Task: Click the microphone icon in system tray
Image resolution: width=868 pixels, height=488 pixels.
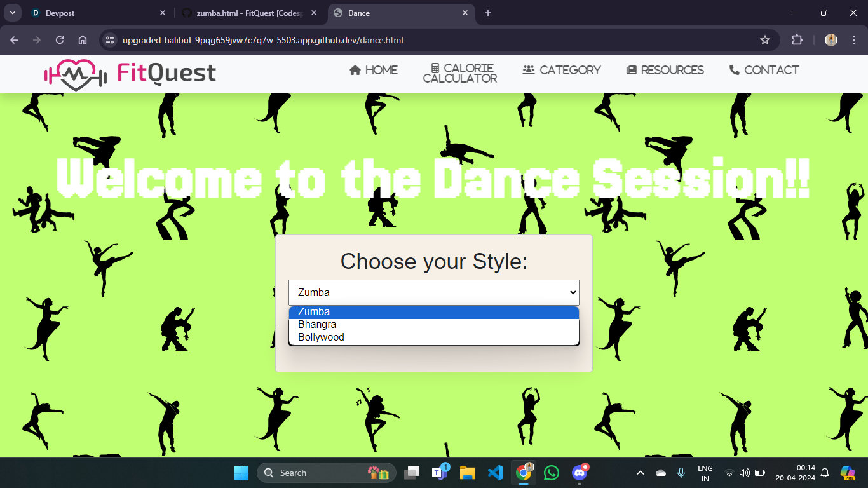Action: [x=681, y=473]
